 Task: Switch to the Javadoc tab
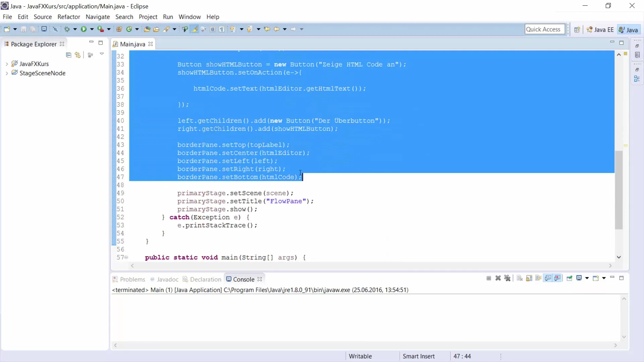[164, 279]
